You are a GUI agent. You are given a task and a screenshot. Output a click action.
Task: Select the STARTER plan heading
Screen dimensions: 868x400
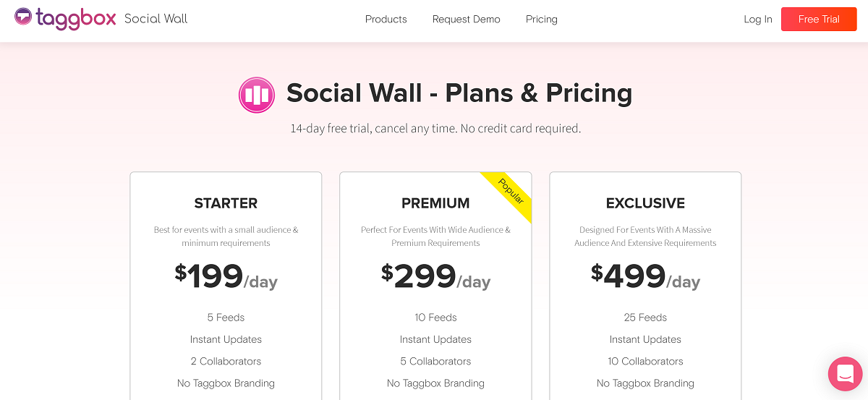tap(226, 203)
